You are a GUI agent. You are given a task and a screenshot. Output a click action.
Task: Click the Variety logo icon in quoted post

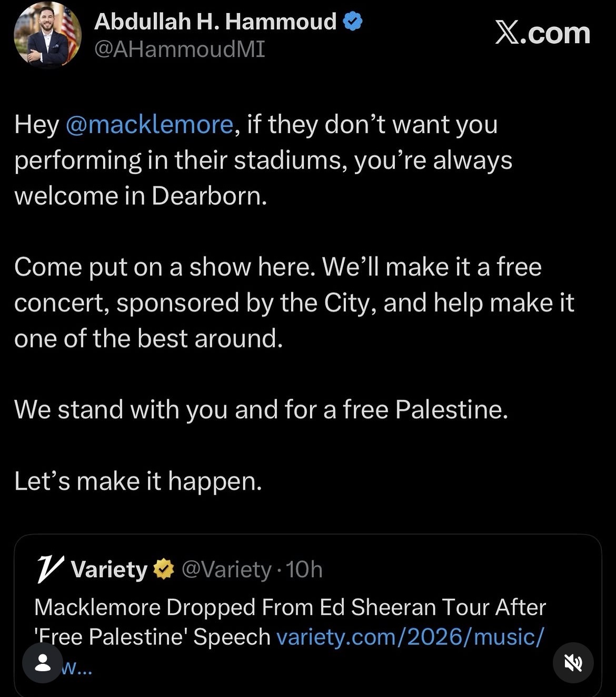point(51,569)
